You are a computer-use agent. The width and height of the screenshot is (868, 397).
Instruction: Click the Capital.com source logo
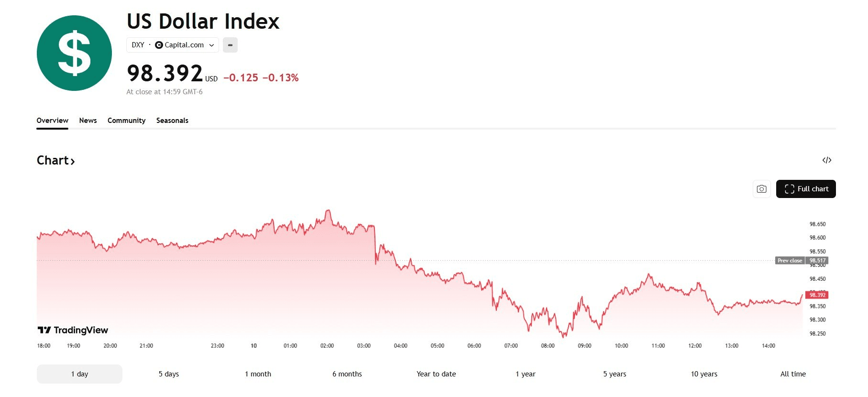tap(159, 45)
